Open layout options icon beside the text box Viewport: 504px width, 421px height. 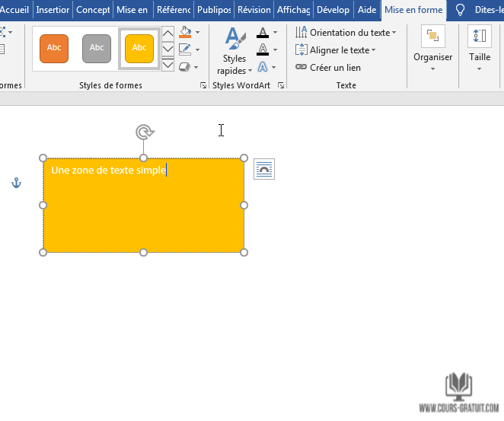(264, 169)
